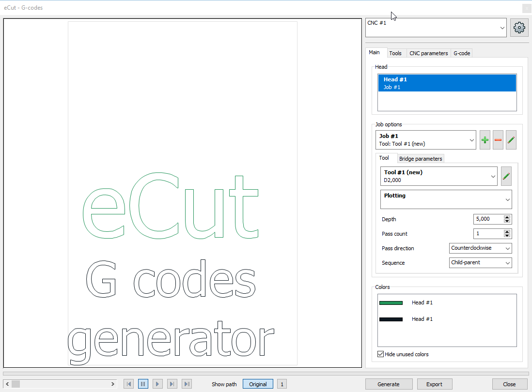532x392 pixels.
Task: Pause the path playback
Action: [x=143, y=384]
